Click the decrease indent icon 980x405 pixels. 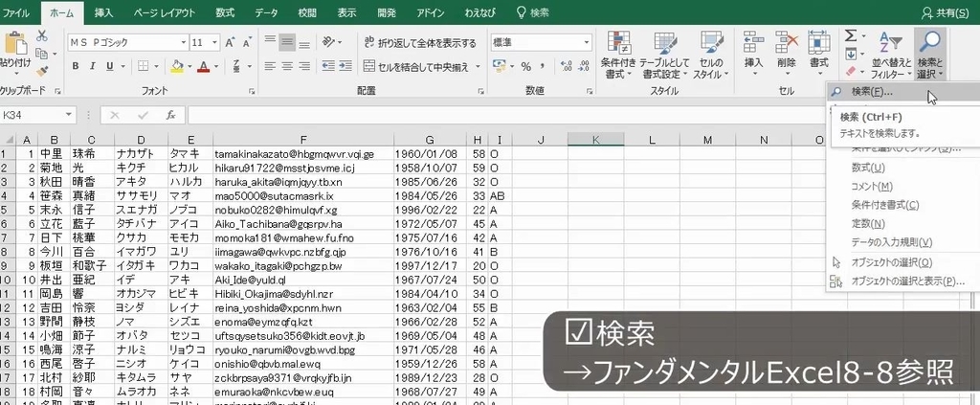[x=327, y=66]
